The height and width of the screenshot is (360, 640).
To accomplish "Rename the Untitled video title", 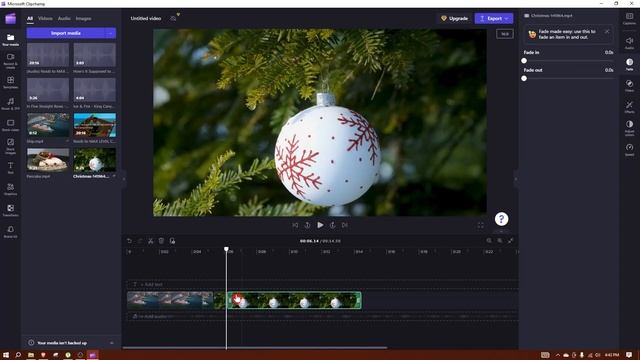I will pyautogui.click(x=146, y=18).
